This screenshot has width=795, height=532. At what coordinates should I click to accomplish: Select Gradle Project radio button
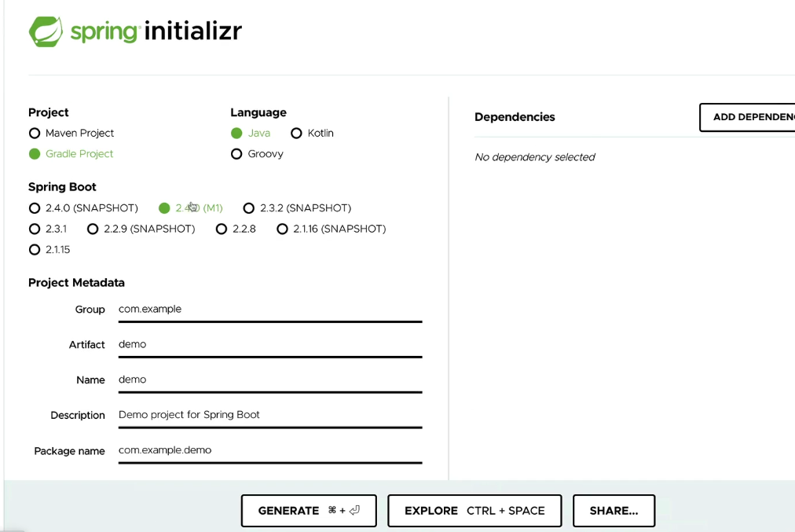click(35, 154)
